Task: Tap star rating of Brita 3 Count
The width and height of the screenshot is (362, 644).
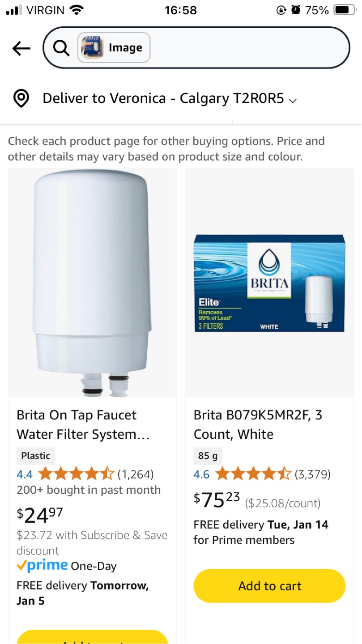Action: (x=253, y=474)
